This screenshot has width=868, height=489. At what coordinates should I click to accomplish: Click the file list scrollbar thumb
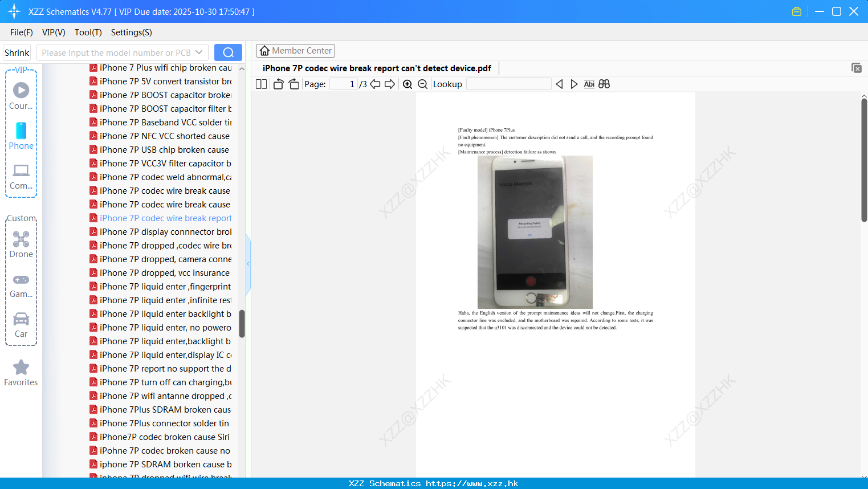(242, 324)
